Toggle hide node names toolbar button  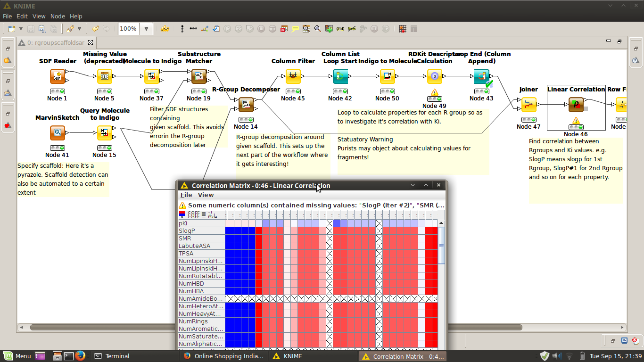[352, 29]
